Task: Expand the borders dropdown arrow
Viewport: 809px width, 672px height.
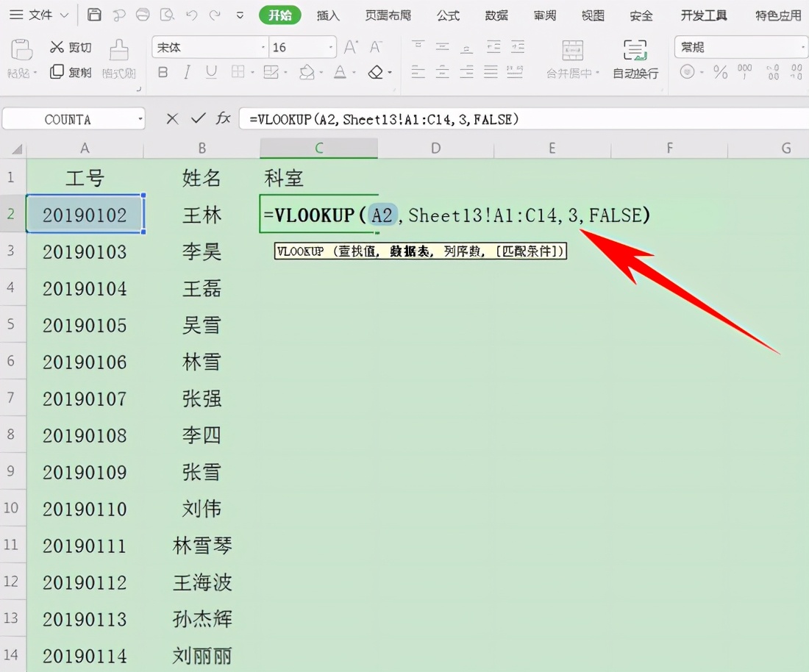Action: [x=252, y=72]
